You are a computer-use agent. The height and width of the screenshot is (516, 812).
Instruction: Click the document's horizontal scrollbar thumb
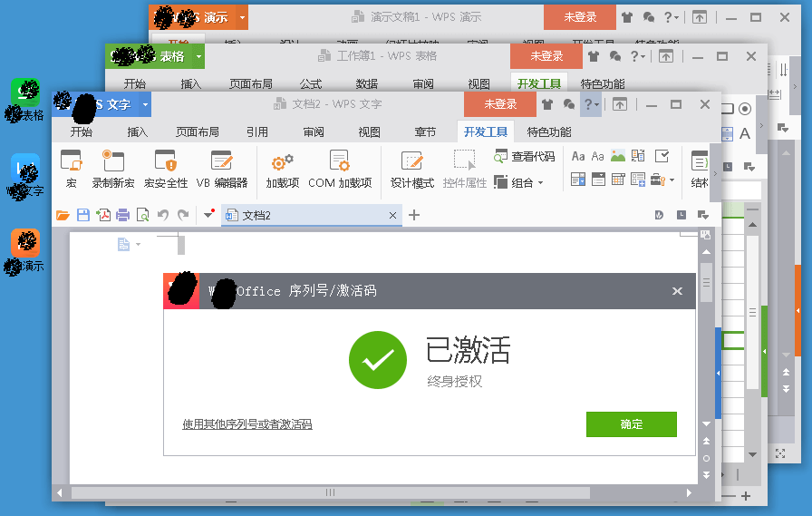click(x=330, y=492)
